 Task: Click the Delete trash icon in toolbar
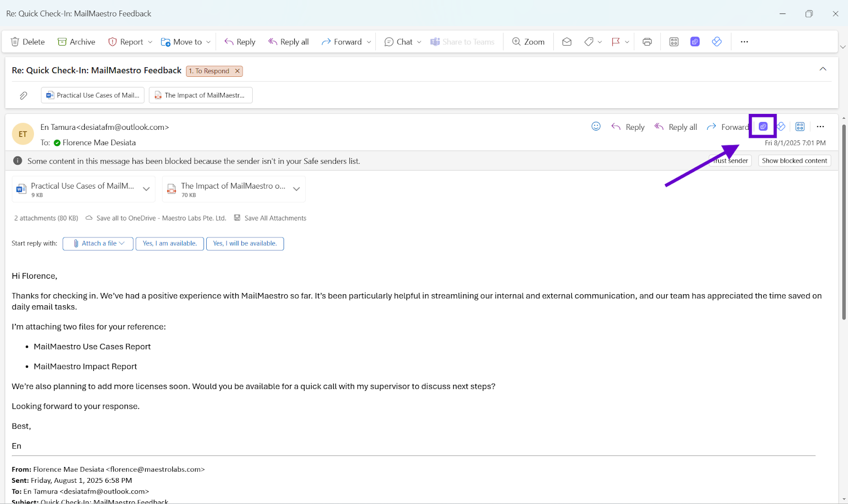coord(15,42)
